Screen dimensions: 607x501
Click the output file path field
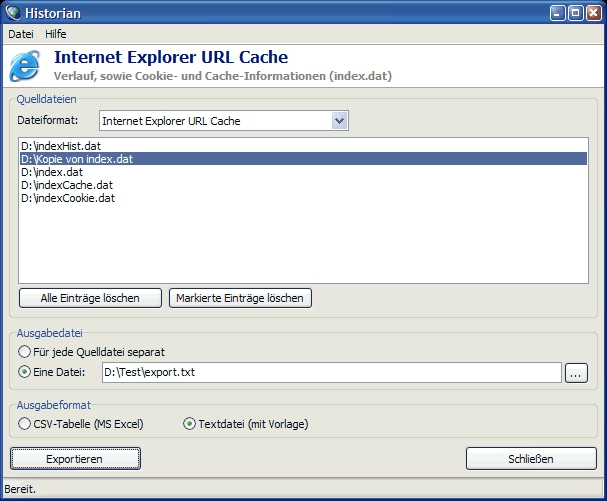(x=330, y=373)
